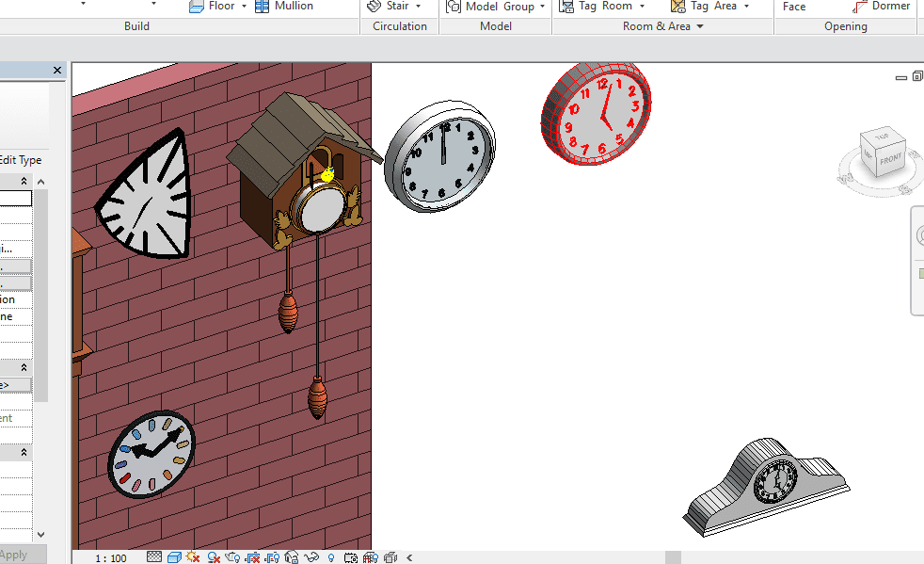Click the Floor tool icon
The image size is (924, 564).
coord(197,7)
